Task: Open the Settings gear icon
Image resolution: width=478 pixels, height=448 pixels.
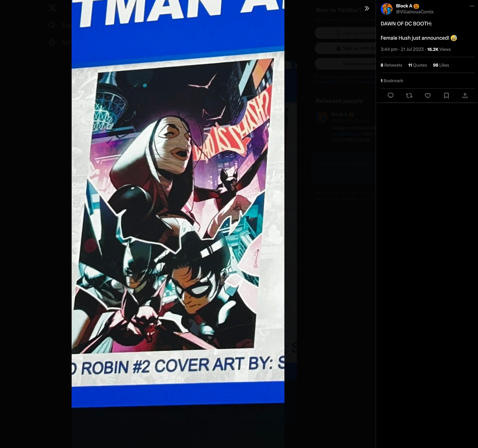Action: click(52, 42)
